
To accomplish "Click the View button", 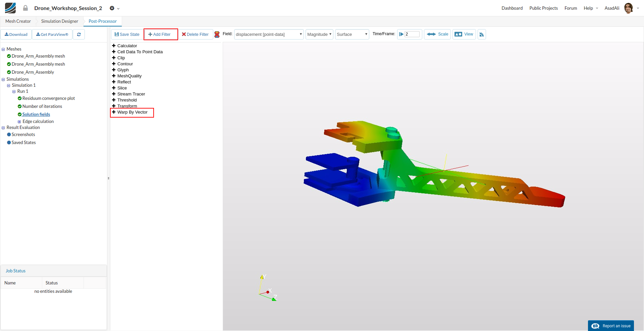I will click(464, 34).
